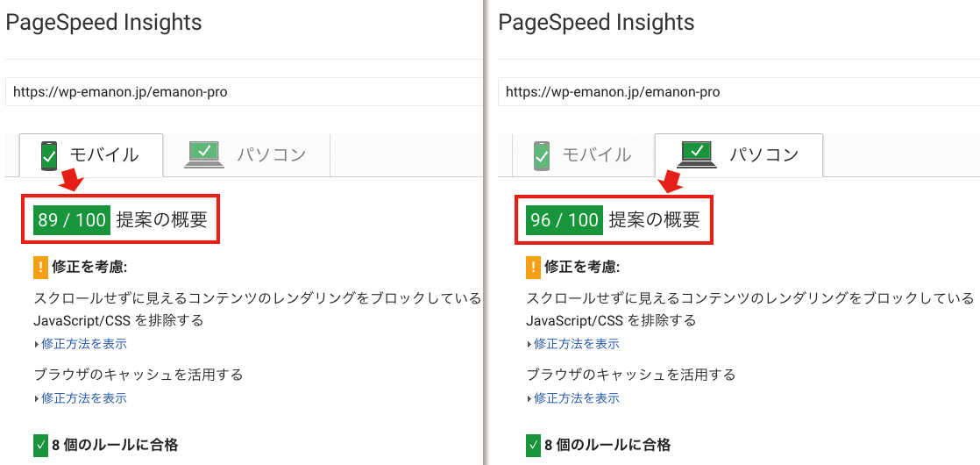The width and height of the screenshot is (980, 465).
Task: Click the mobile phone icon in left panel
Action: coord(49,156)
